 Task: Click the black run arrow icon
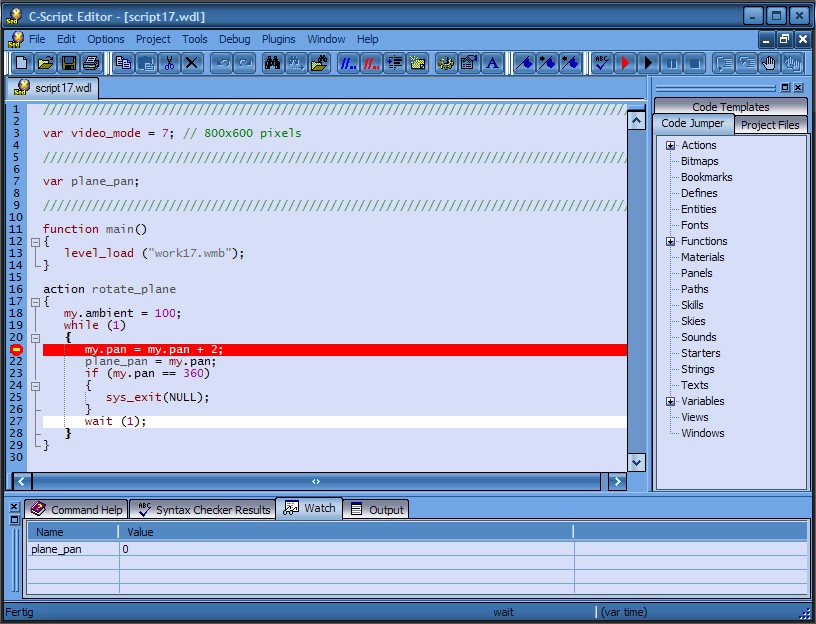pos(647,63)
